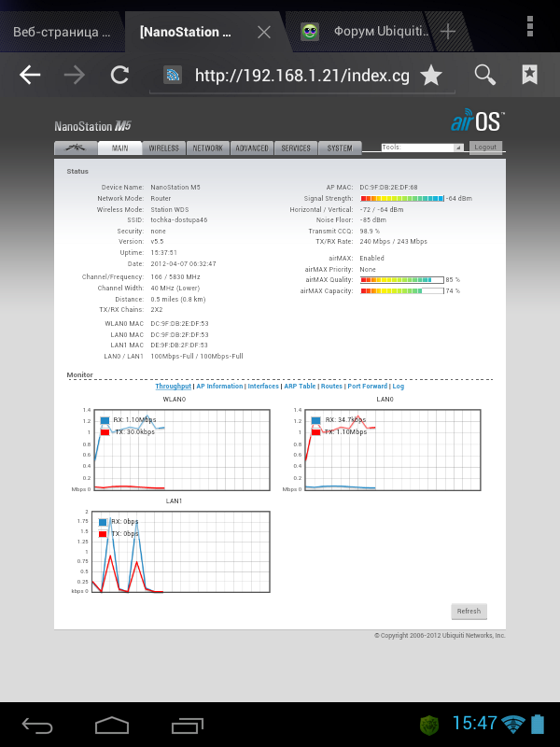Select the Throughput monitor link

click(174, 387)
